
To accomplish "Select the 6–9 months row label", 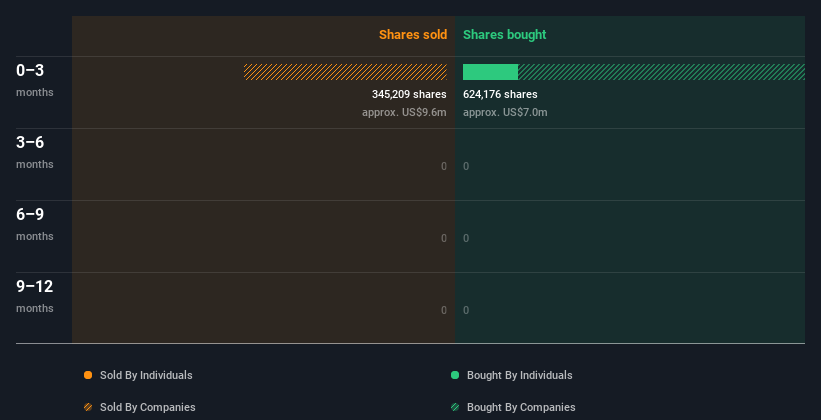I will pos(35,224).
